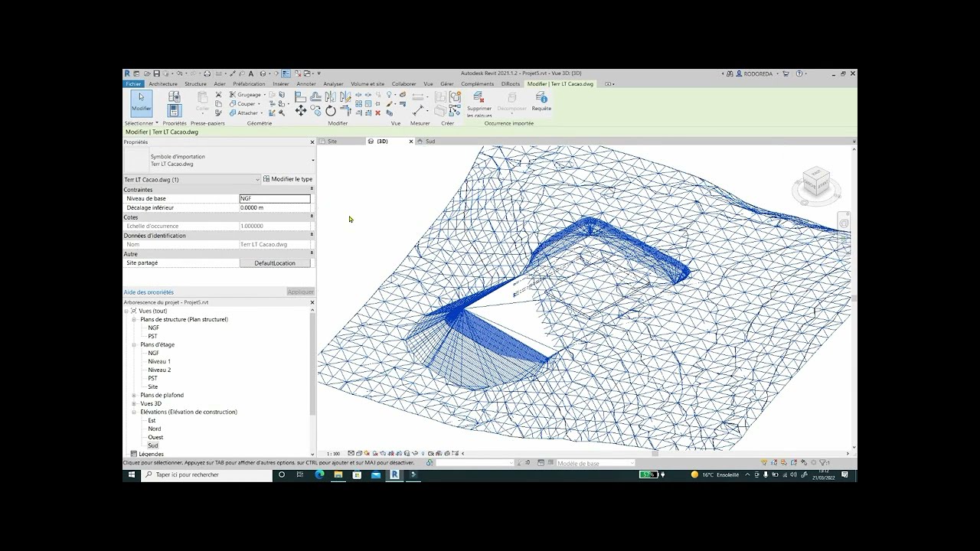Click the Mesurer dimension tool icon
980x551 pixels.
pyautogui.click(x=419, y=112)
